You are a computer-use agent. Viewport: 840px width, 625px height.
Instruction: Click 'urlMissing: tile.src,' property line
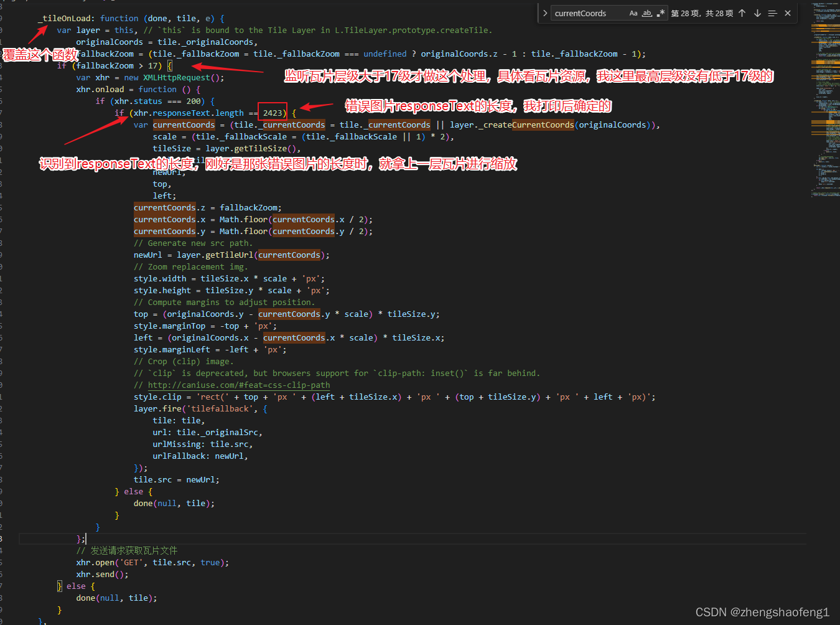point(203,444)
